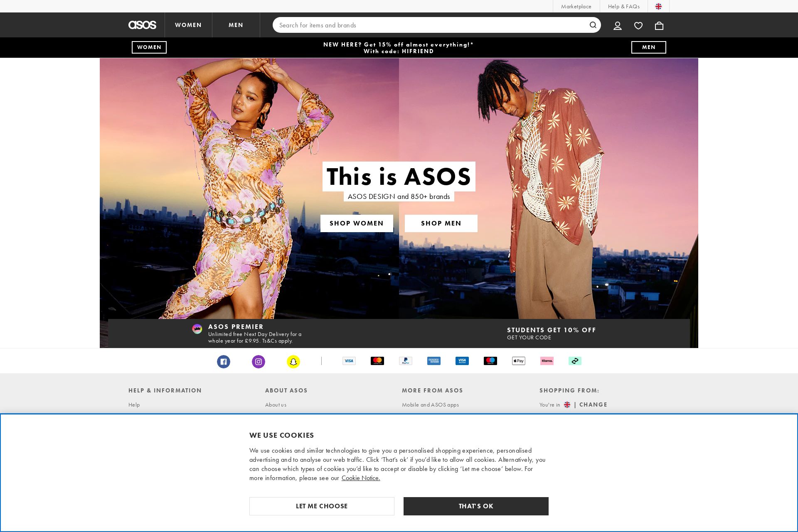798x532 pixels.
Task: Click the American Express icon
Action: [x=434, y=361]
